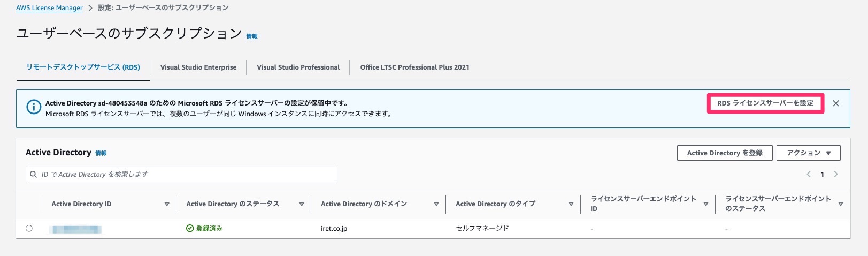The height and width of the screenshot is (256, 868).
Task: Go to the next page with right chevron
Action: [836, 175]
